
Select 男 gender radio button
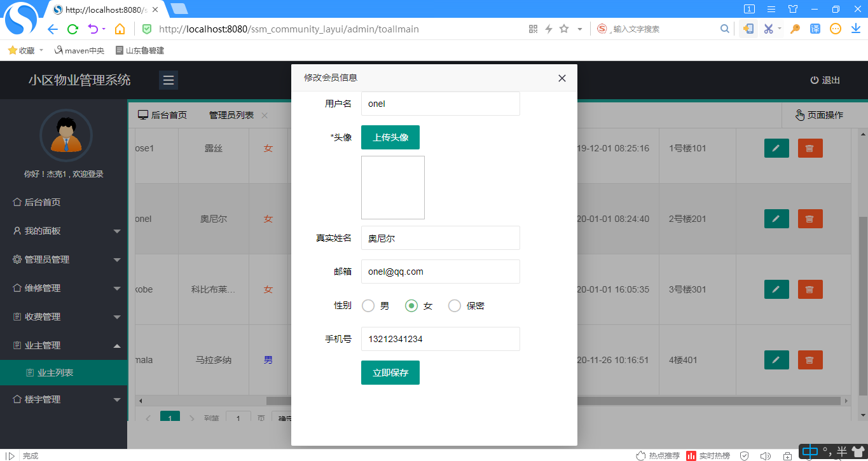pos(368,306)
